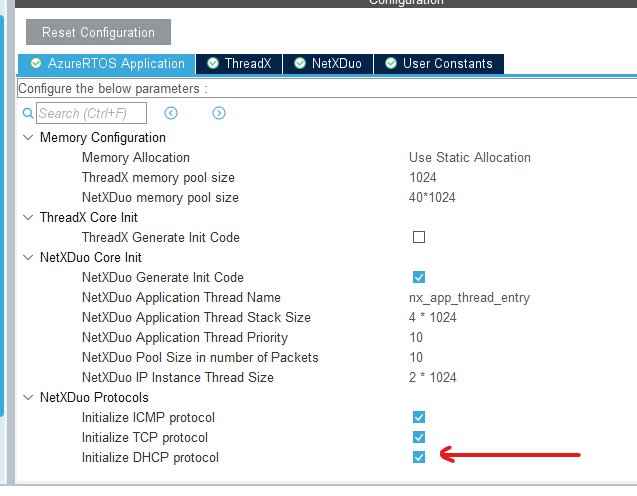Uncheck NetXDuo Generate Init Code
This screenshot has width=637, height=496.
(x=419, y=277)
